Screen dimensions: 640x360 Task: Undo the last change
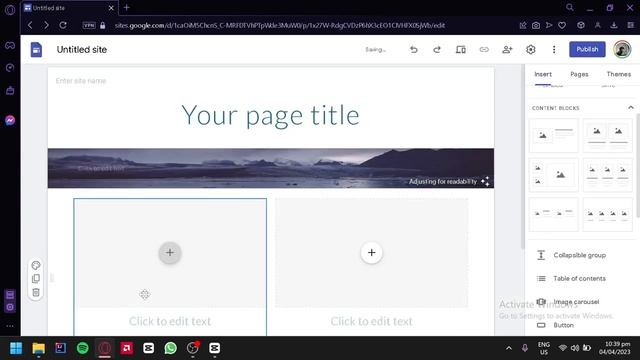coord(414,49)
